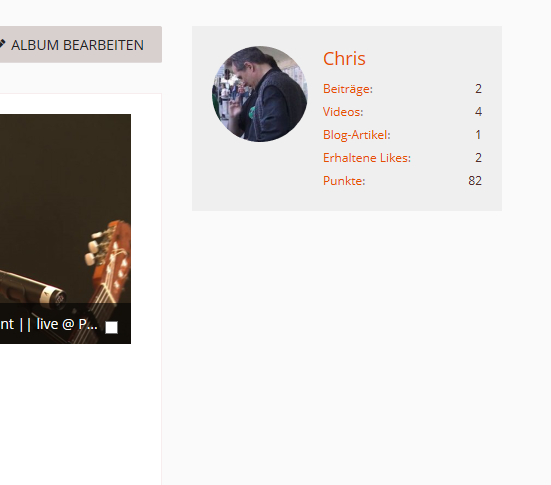
Task: Open the Blog-Artikel link
Action: 357,135
